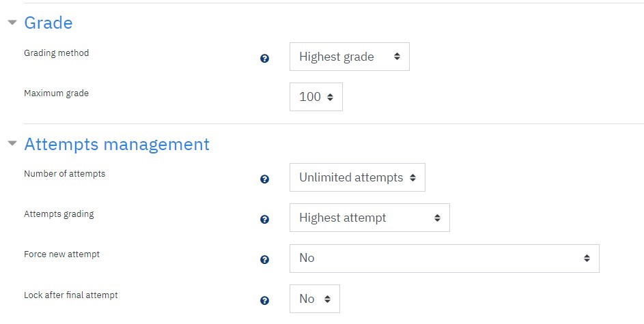644x324 pixels.
Task: Click the Lock after final attempt label
Action: tap(70, 295)
